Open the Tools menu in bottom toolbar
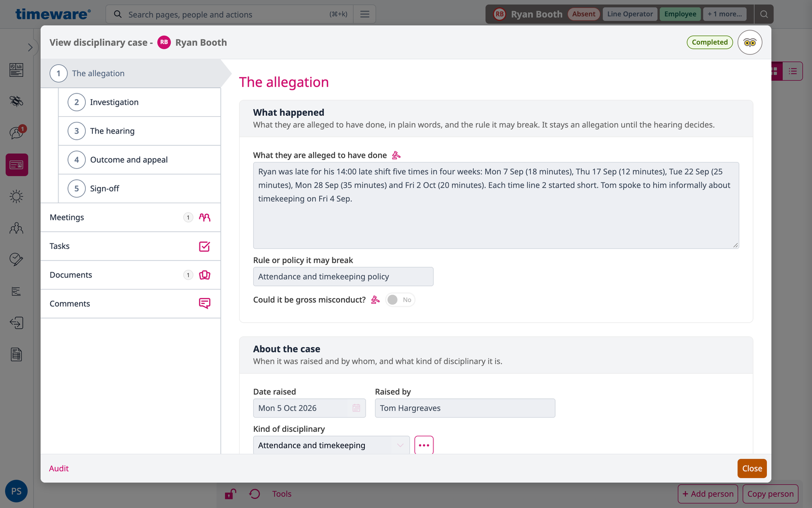Image resolution: width=812 pixels, height=508 pixels. [x=282, y=494]
